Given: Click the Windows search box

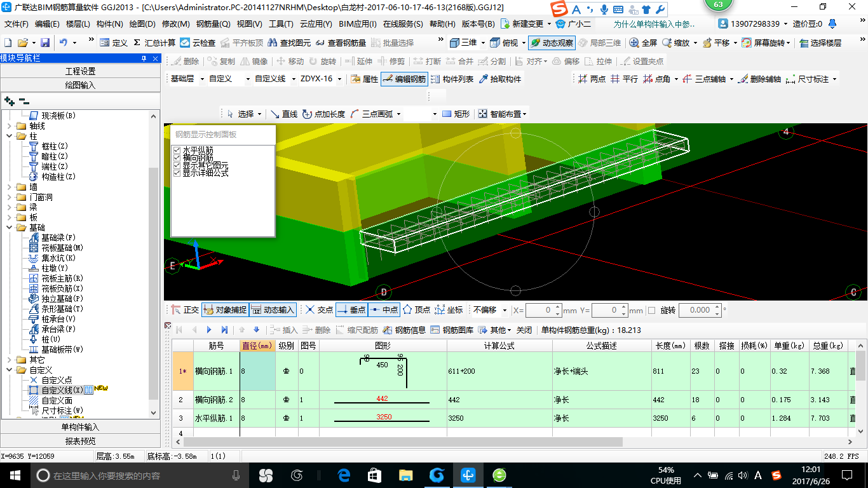Looking at the screenshot, I should (x=140, y=475).
